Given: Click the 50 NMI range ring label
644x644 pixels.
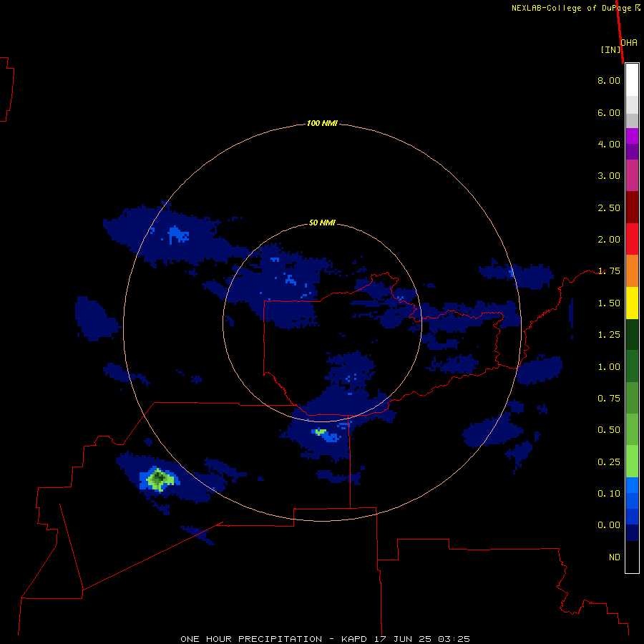Looking at the screenshot, I should click(322, 223).
